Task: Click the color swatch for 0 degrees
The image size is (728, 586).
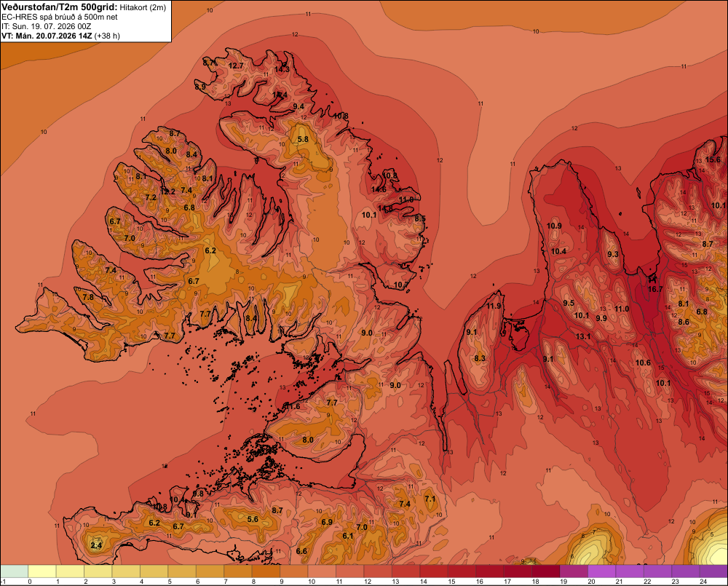Action: (42, 571)
